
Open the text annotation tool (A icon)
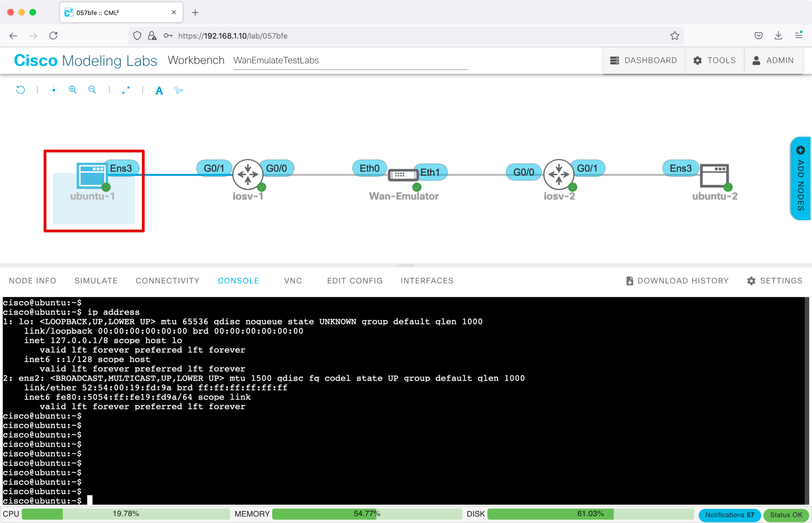[159, 90]
